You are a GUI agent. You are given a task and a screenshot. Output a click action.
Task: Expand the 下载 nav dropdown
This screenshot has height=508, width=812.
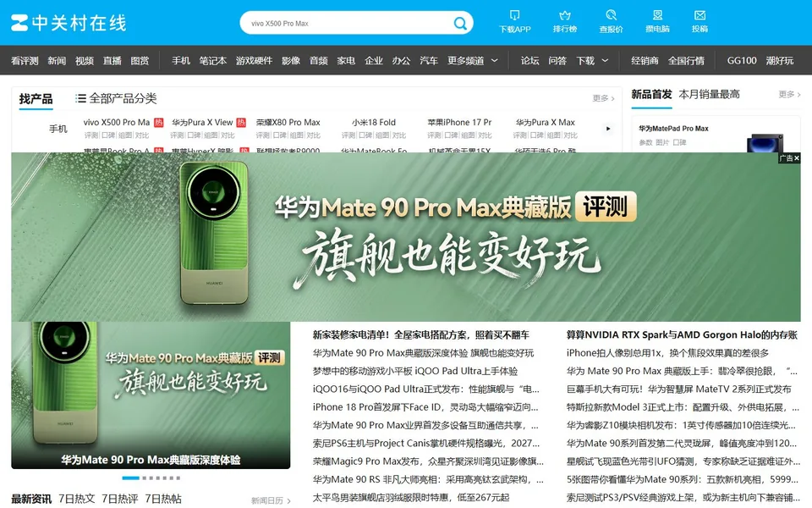[592, 61]
